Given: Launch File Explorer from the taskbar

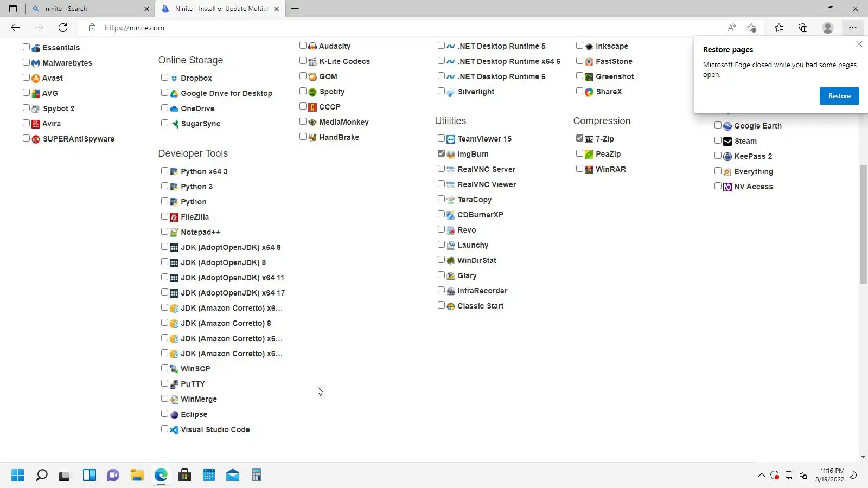Looking at the screenshot, I should pos(137,476).
